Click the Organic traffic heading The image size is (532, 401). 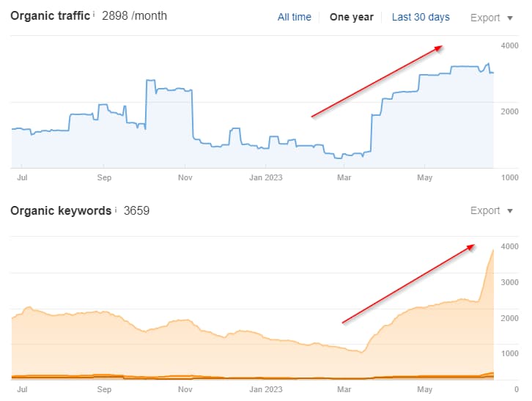click(50, 16)
